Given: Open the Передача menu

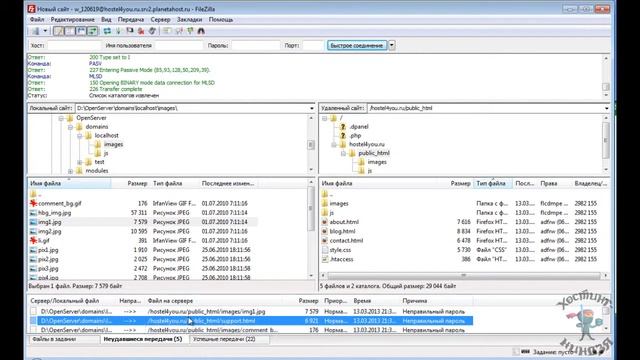Looking at the screenshot, I should (x=131, y=20).
